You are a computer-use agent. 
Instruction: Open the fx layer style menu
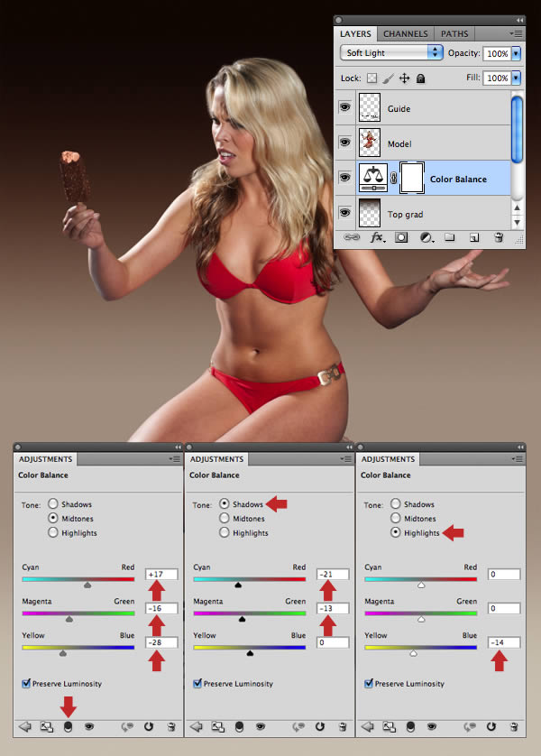[378, 237]
